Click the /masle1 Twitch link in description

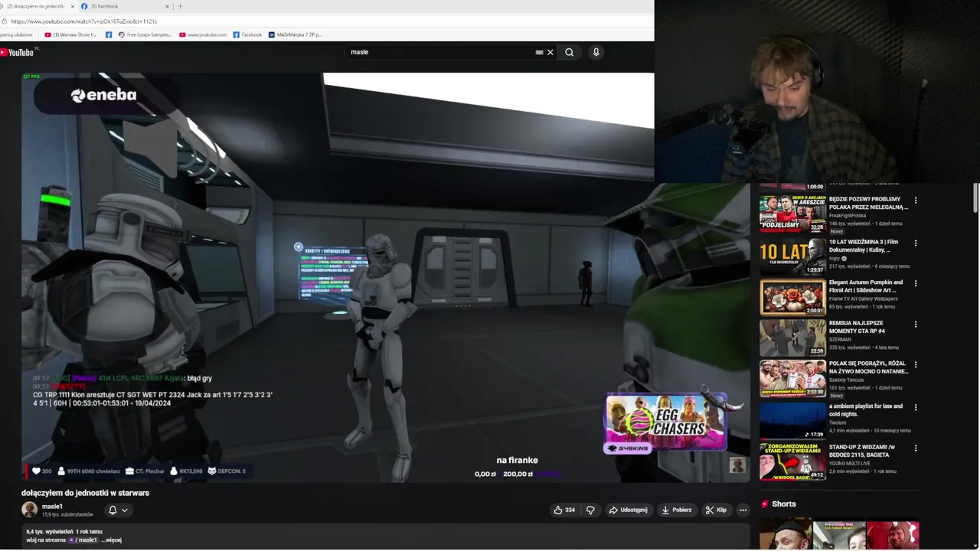tap(83, 540)
